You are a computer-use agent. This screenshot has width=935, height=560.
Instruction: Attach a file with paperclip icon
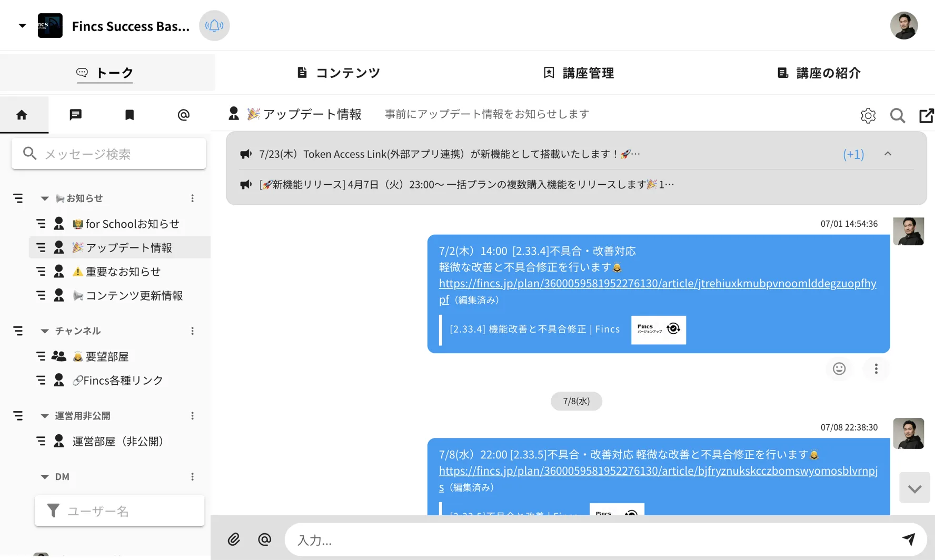pos(234,539)
